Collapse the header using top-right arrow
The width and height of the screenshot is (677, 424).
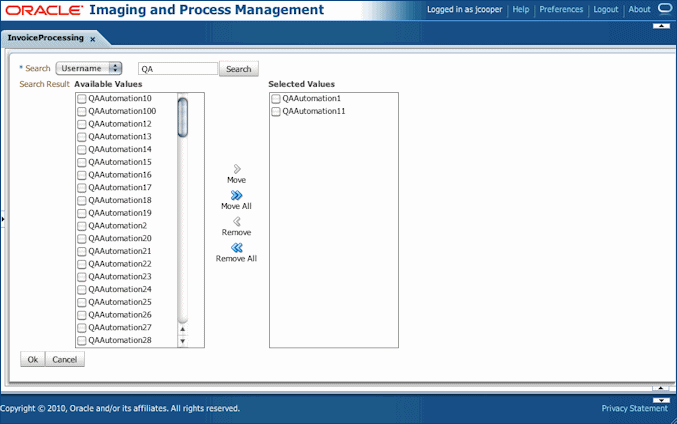[661, 26]
